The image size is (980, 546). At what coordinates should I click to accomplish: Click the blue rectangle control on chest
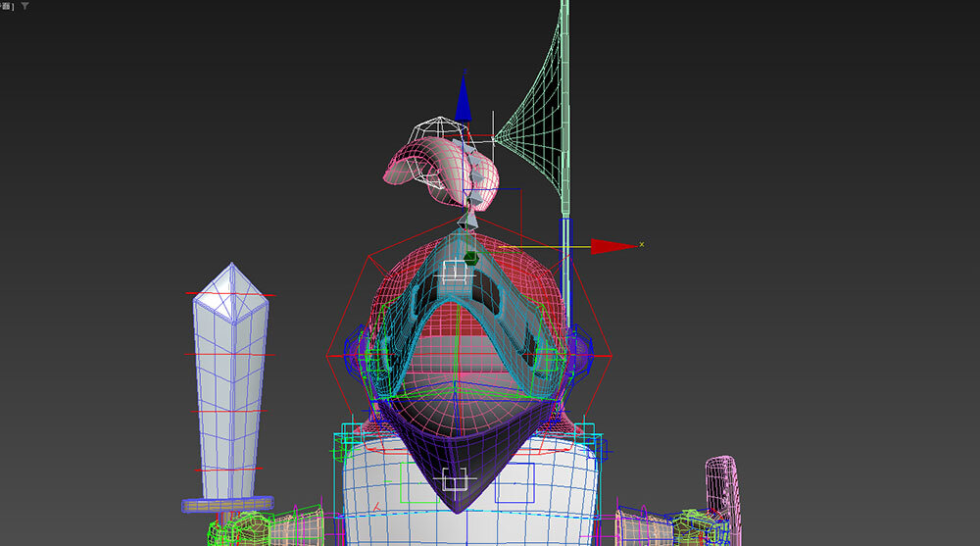513,482
